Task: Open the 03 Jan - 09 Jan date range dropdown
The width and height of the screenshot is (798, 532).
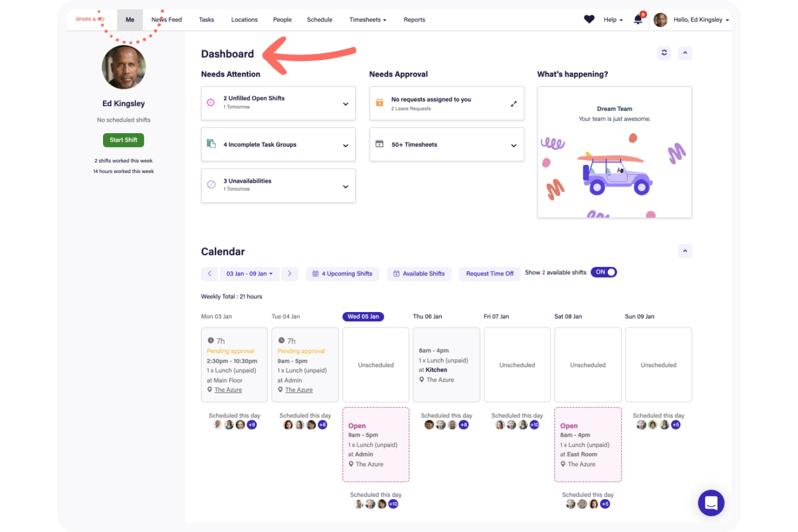Action: 250,273
